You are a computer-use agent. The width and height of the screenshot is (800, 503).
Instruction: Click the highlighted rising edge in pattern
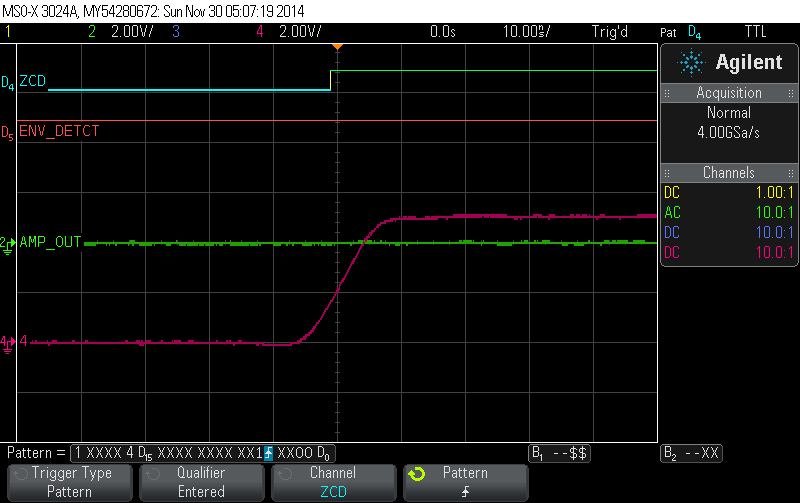tap(268, 453)
